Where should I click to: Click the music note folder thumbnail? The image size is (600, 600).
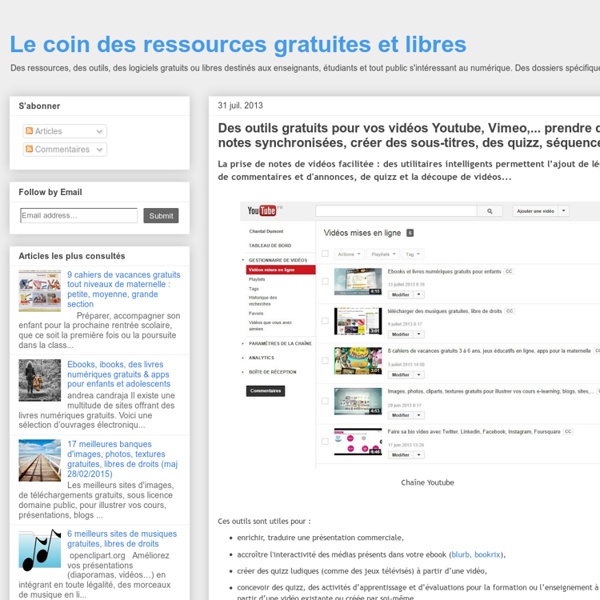[40, 550]
